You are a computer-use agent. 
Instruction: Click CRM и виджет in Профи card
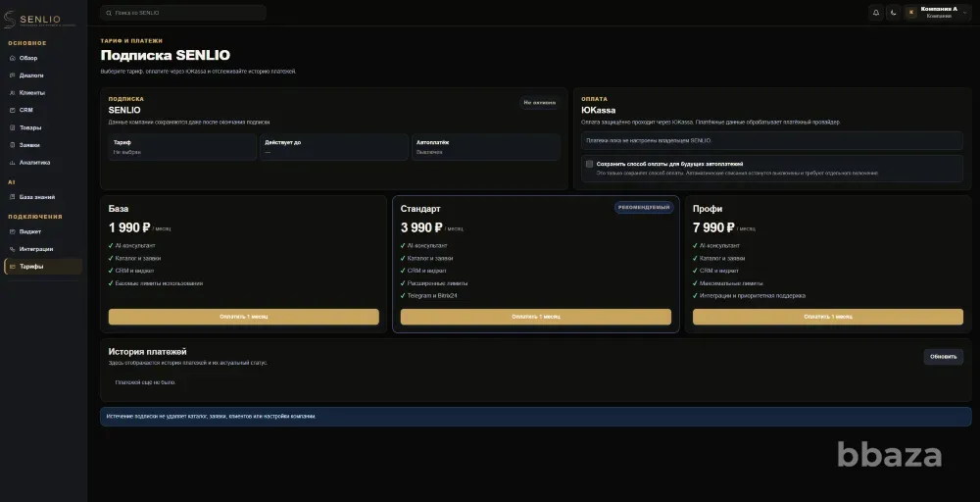719,271
